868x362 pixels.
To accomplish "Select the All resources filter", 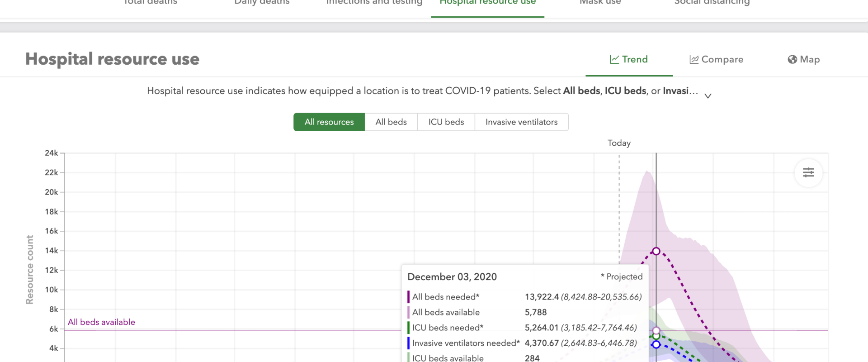I will pyautogui.click(x=329, y=122).
